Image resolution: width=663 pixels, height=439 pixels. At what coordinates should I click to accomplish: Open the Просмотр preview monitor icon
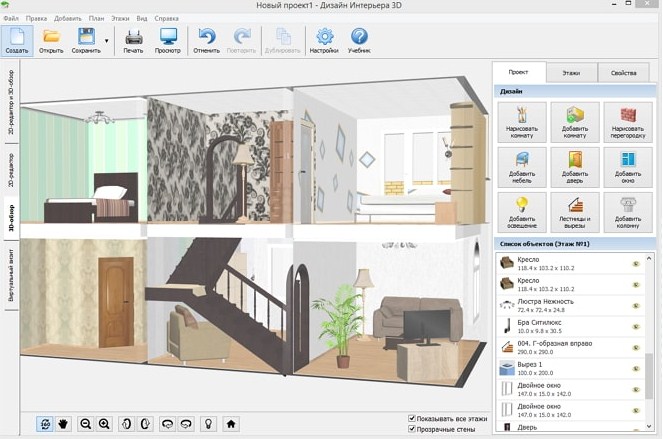point(168,41)
